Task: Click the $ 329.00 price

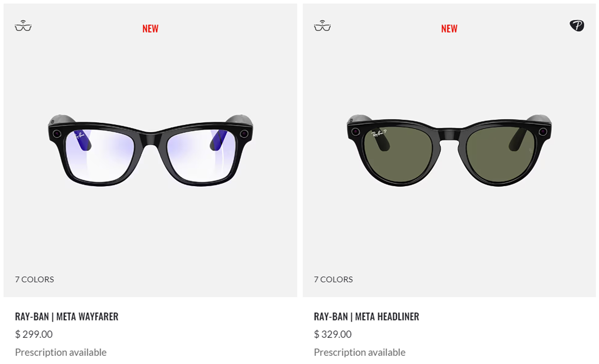Action: pos(333,334)
